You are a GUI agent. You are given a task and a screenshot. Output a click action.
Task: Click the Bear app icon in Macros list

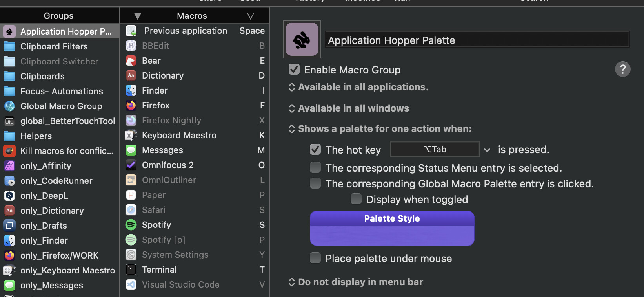pyautogui.click(x=131, y=60)
